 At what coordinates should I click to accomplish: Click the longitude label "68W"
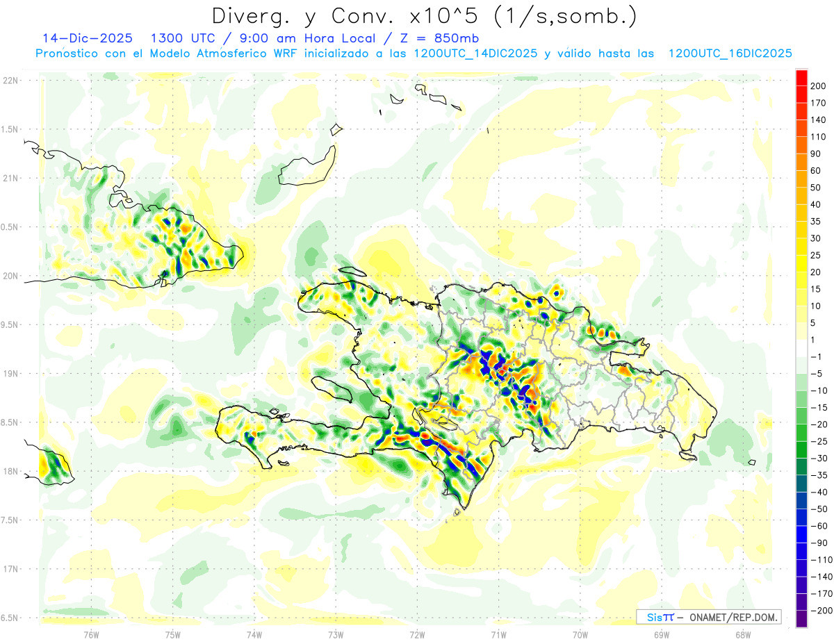click(743, 634)
